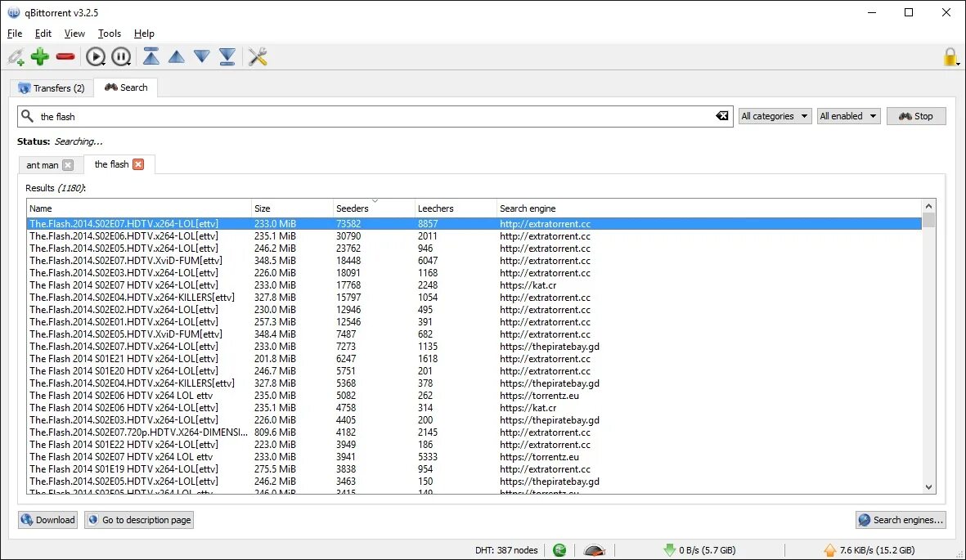Click the red minus delete torrent icon
Image resolution: width=966 pixels, height=560 pixels.
pos(65,56)
